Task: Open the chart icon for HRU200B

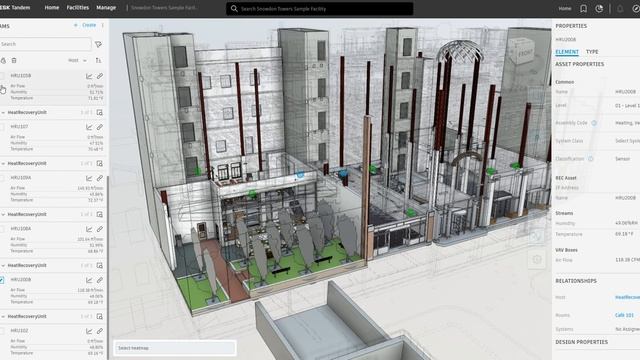Action: (89, 280)
